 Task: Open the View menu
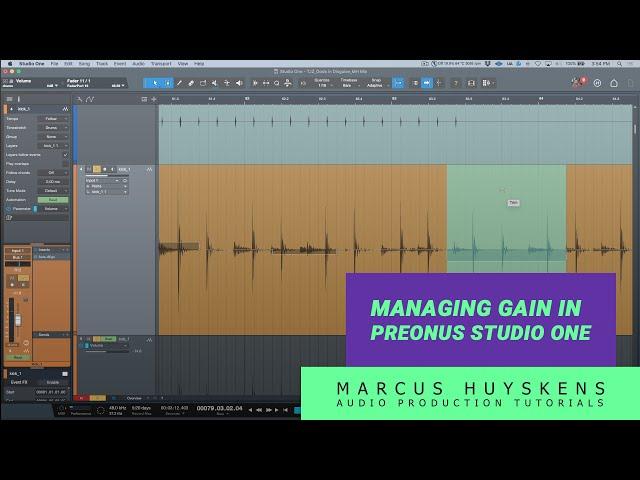coord(183,64)
